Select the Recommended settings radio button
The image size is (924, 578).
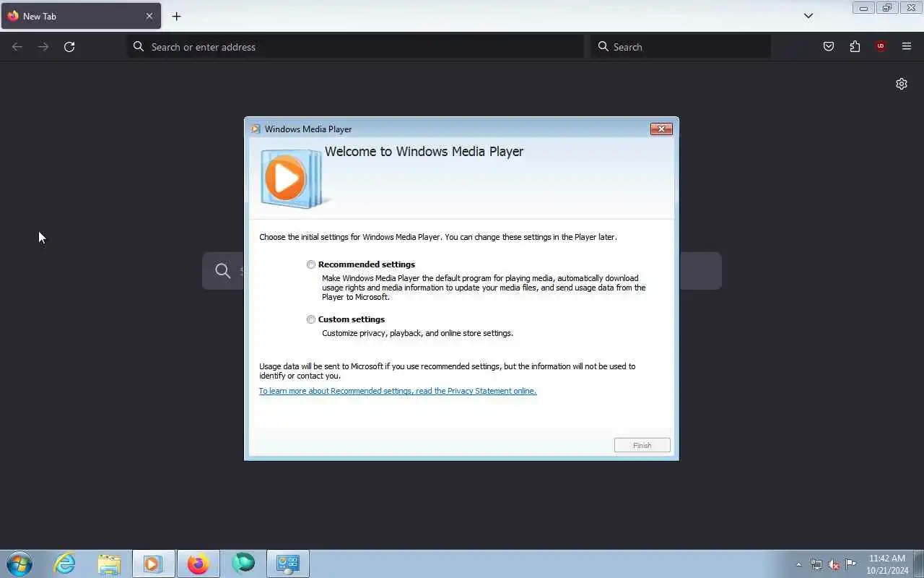tap(311, 264)
